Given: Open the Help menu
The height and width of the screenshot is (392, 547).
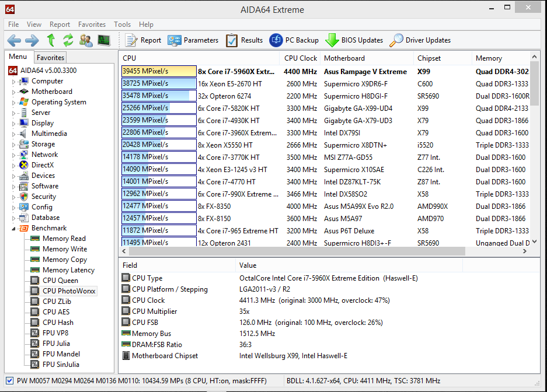Looking at the screenshot, I should click(146, 24).
